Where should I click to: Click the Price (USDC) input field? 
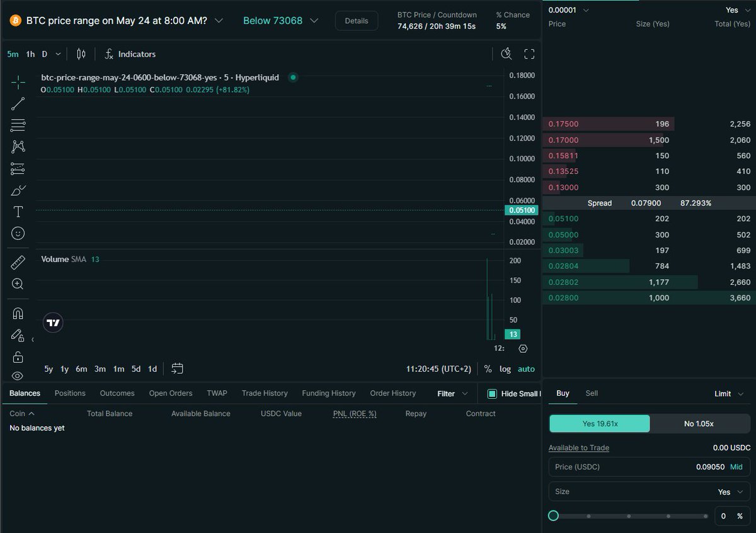tap(650, 467)
